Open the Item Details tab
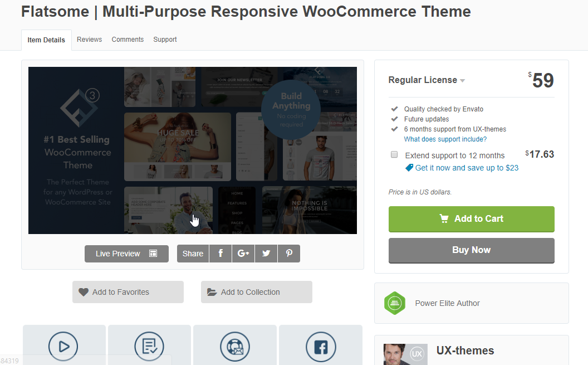This screenshot has width=588, height=365. [46, 40]
